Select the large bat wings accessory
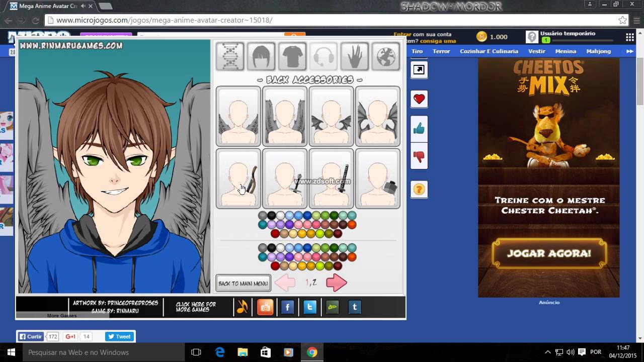Image resolution: width=644 pixels, height=362 pixels. click(378, 116)
